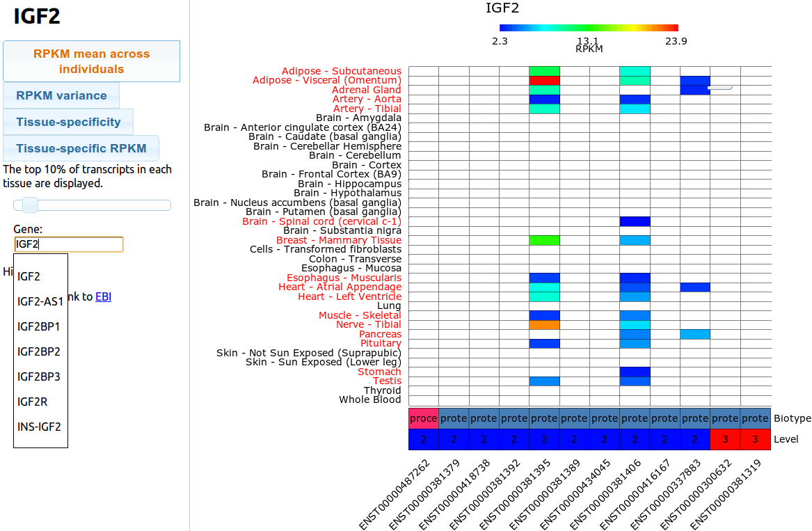Select the 'RPKM mean across individuals' tab

[91, 61]
